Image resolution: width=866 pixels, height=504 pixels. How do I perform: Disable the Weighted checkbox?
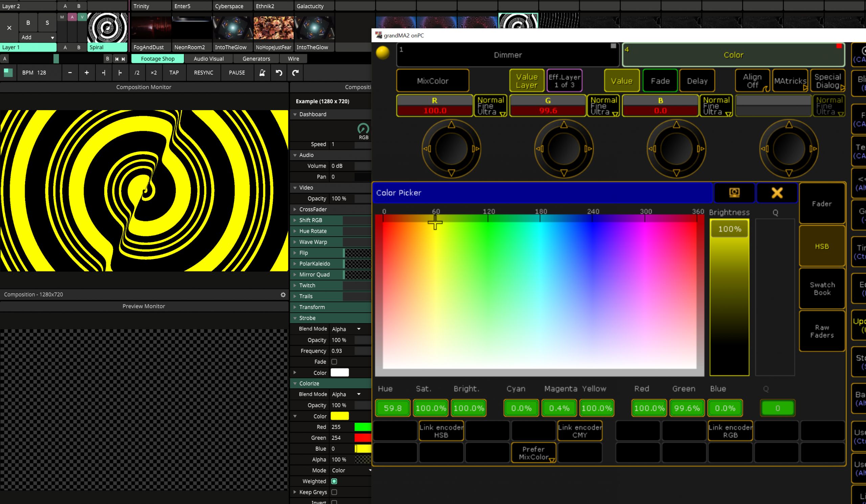point(334,481)
